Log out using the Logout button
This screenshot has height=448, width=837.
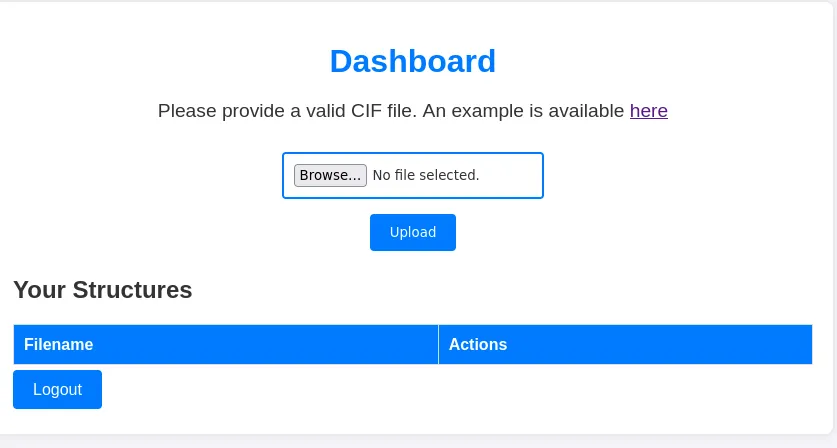click(x=57, y=390)
